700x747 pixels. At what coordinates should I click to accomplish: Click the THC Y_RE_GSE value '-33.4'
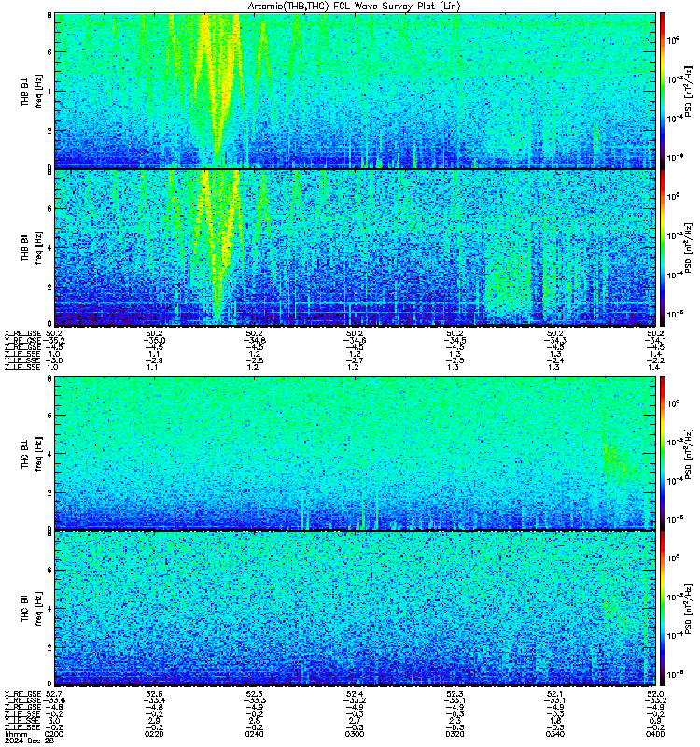[x=154, y=700]
